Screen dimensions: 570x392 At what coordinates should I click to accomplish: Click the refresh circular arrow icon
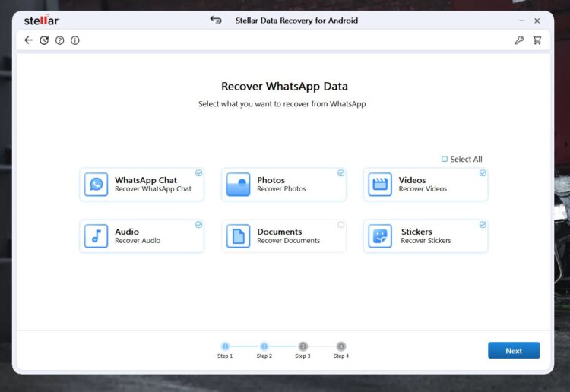pos(44,40)
